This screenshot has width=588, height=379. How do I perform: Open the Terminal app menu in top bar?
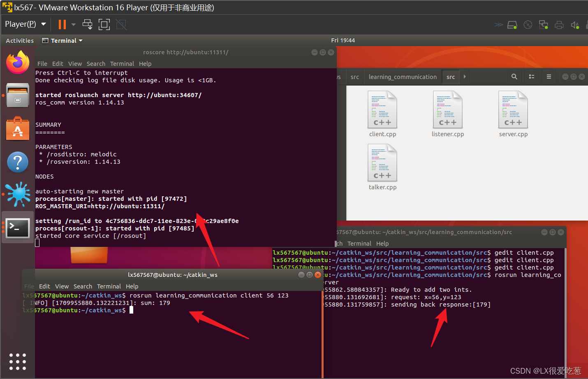coord(63,41)
